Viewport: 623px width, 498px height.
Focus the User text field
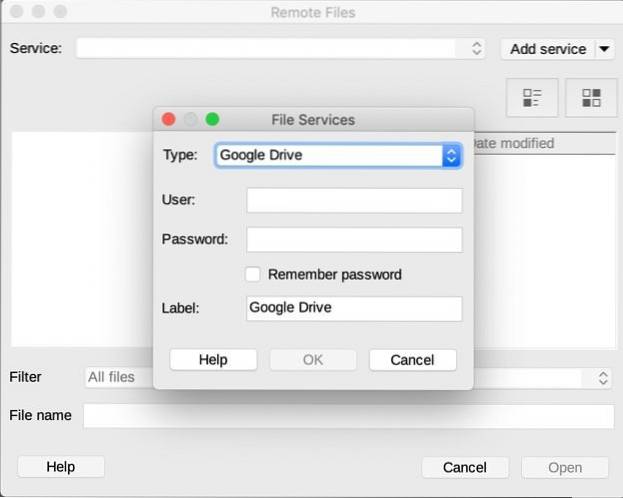point(354,200)
